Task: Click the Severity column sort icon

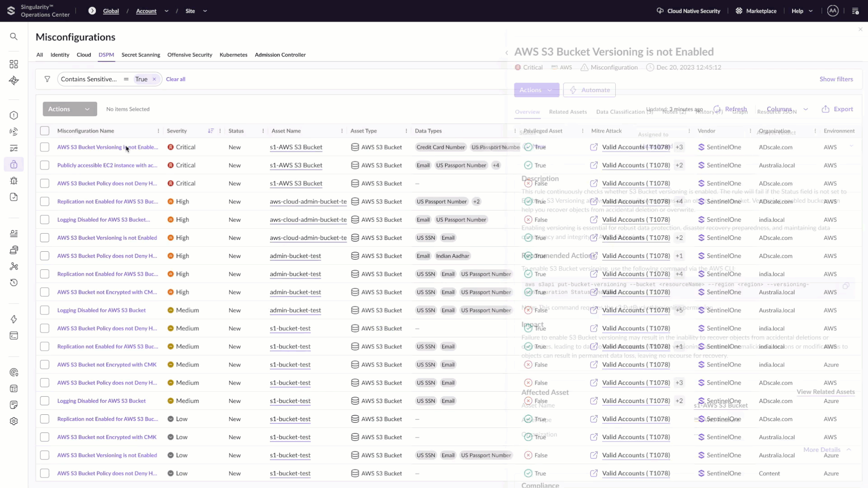Action: click(x=211, y=131)
